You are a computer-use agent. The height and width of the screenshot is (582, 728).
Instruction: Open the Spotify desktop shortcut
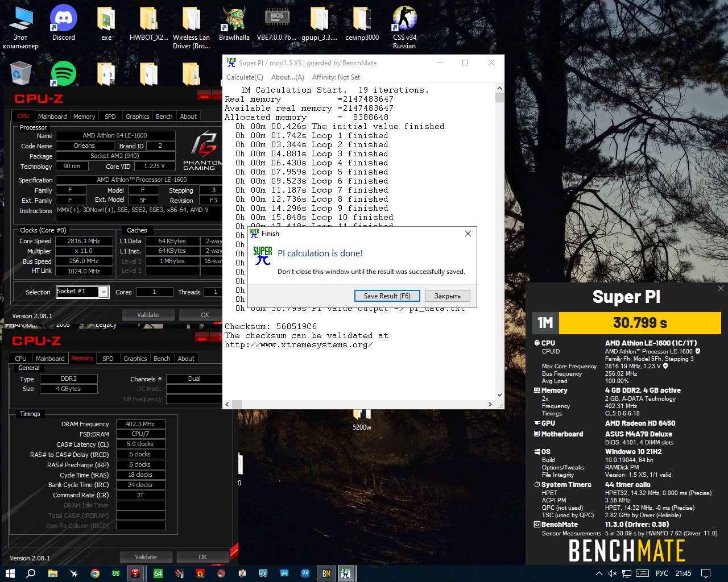pos(64,74)
